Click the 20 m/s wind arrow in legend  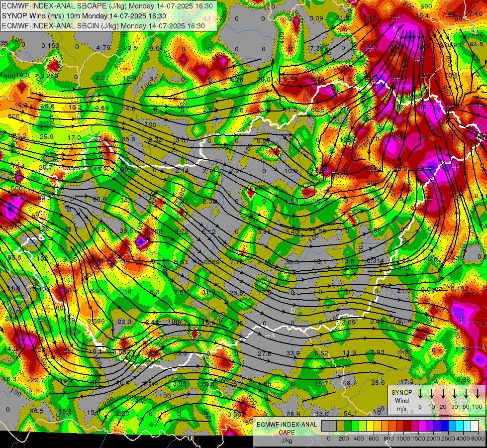[443, 394]
